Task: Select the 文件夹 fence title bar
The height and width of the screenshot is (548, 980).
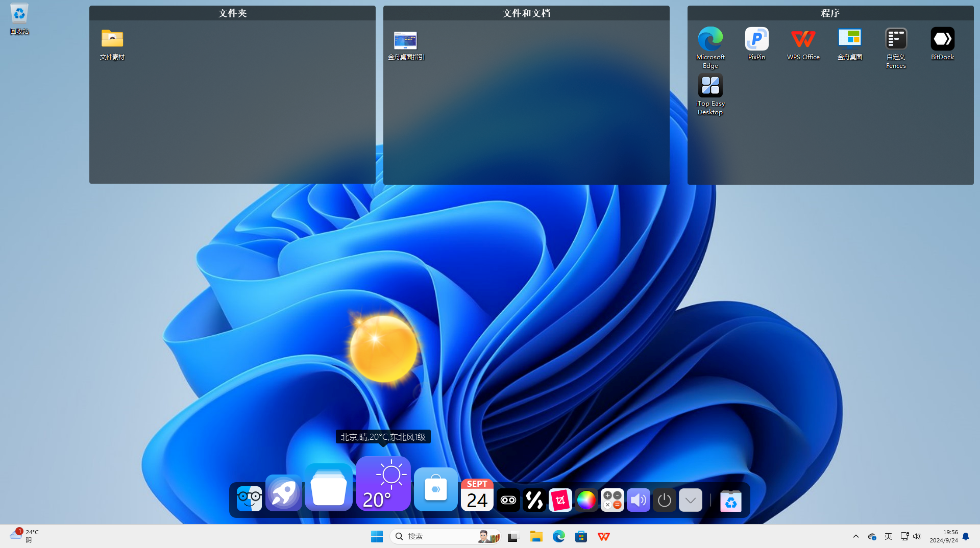Action: click(x=232, y=13)
